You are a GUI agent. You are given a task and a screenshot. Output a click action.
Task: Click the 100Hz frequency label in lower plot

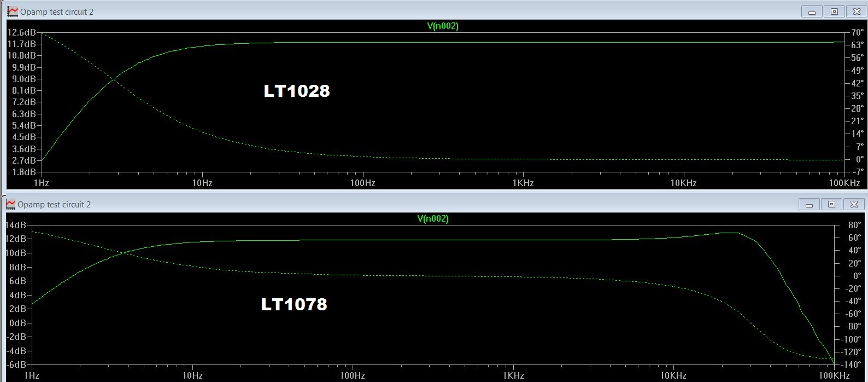pos(353,375)
